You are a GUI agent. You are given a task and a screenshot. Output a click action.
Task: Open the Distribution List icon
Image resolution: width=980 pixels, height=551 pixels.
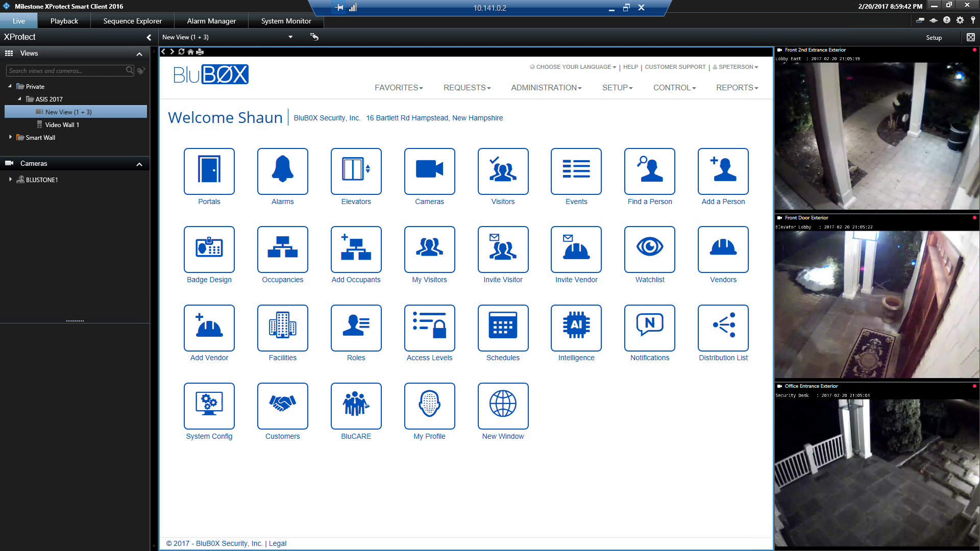(723, 328)
